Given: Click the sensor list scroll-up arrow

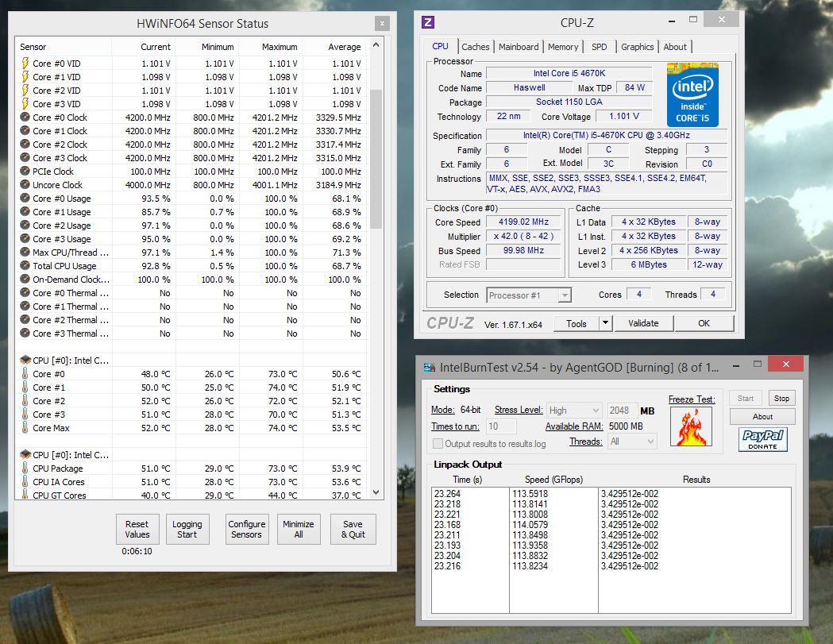Looking at the screenshot, I should pos(376,45).
